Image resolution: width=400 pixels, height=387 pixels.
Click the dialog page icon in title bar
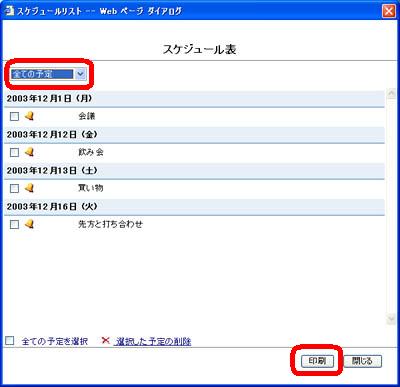click(9, 11)
